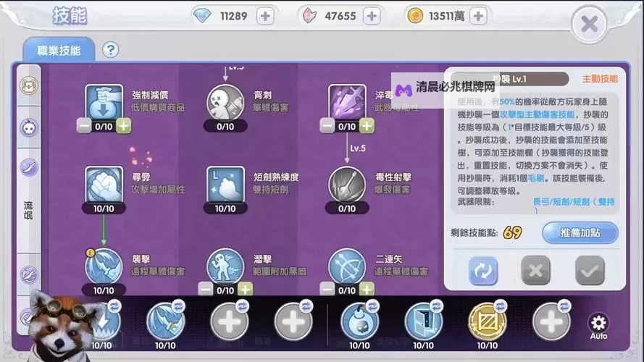Increase 潛擊 skill level with plus
The image size is (644, 362).
click(245, 290)
